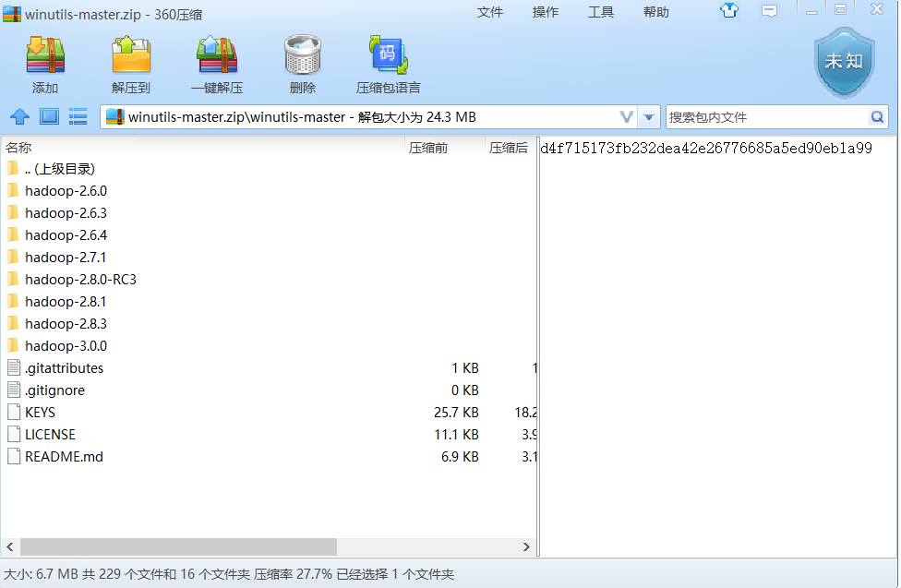
Task: Click the V chevron in the path bar
Action: point(627,117)
